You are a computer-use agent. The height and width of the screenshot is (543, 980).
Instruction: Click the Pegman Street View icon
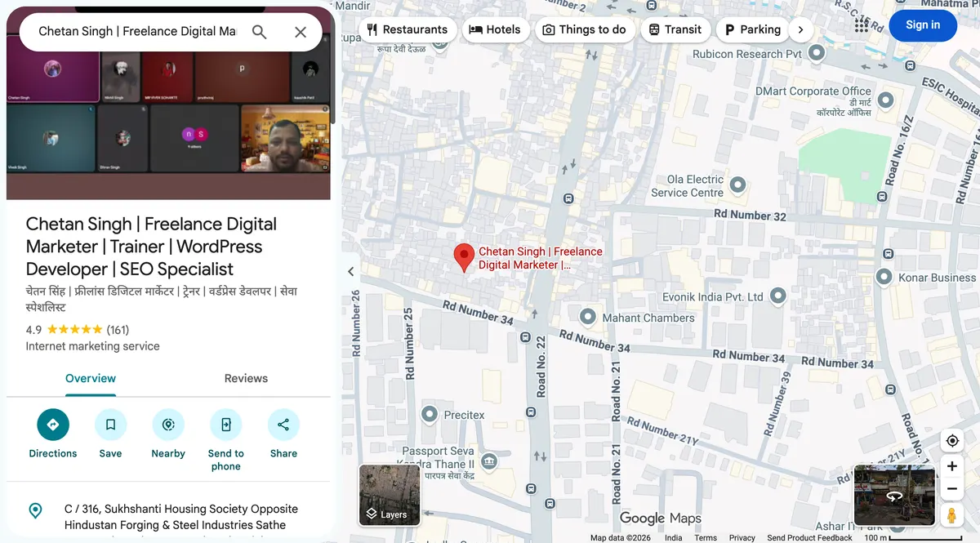[x=952, y=515]
